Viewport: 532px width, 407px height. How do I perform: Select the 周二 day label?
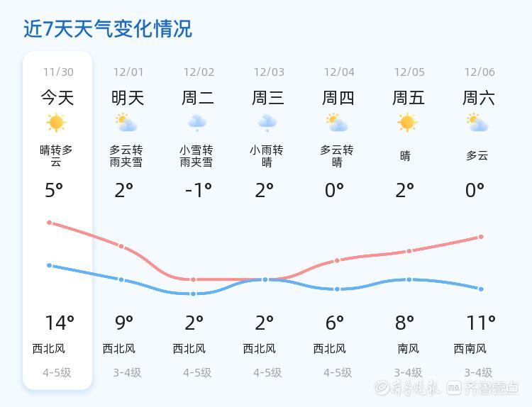pos(198,97)
